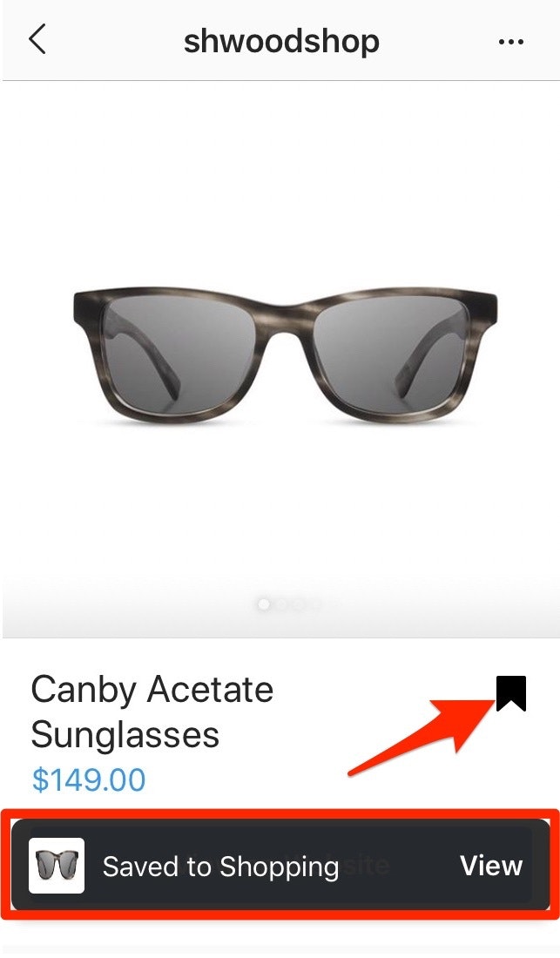Screen dimensions: 560x958
Task: Jump to the second carousel page dot
Action: pyautogui.click(x=281, y=604)
